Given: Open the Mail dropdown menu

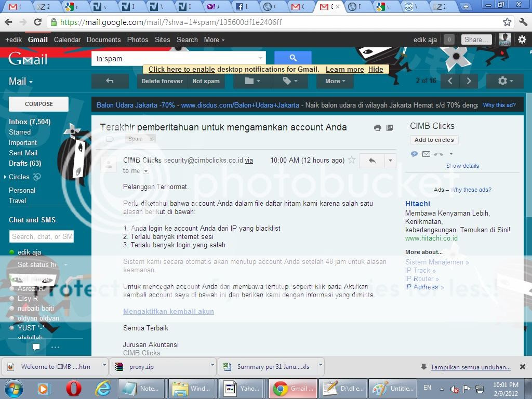Looking at the screenshot, I should [x=21, y=82].
